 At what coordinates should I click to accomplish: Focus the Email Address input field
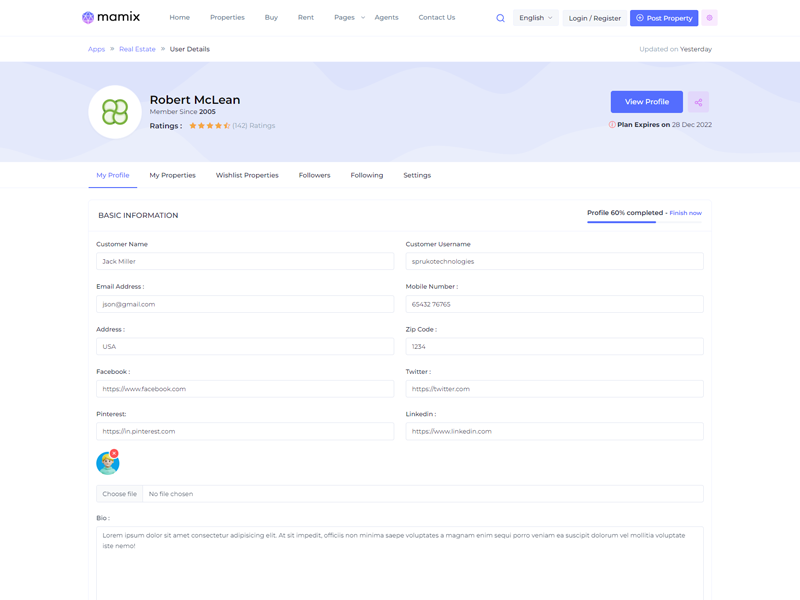click(x=245, y=304)
